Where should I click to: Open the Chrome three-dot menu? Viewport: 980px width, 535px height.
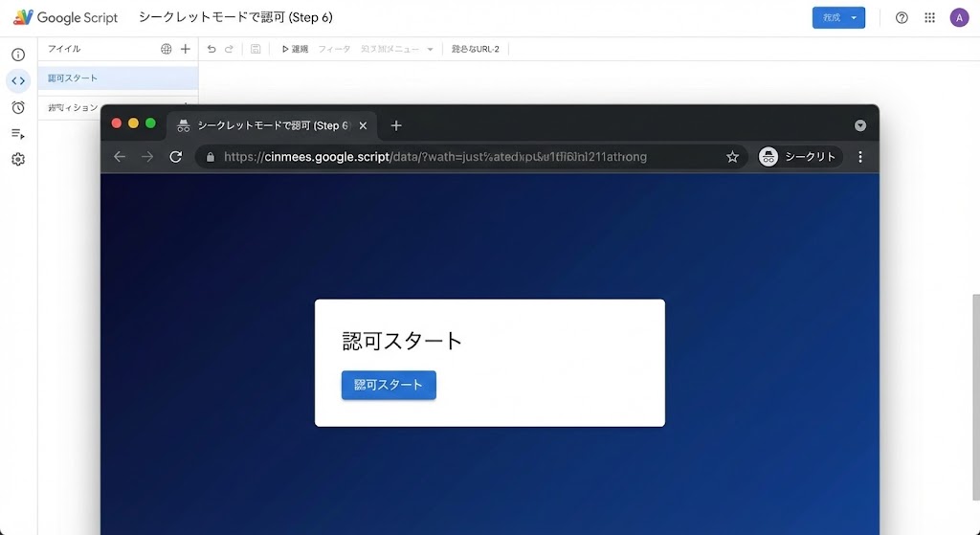coord(860,157)
